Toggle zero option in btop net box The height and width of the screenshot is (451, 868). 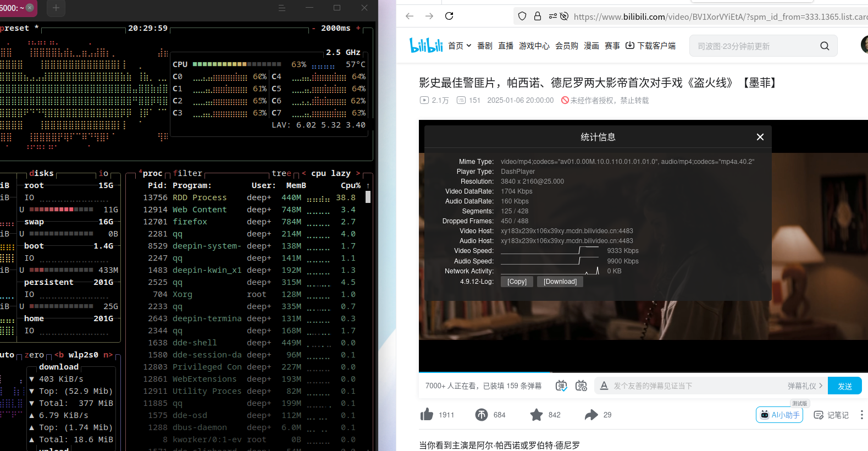(x=34, y=355)
